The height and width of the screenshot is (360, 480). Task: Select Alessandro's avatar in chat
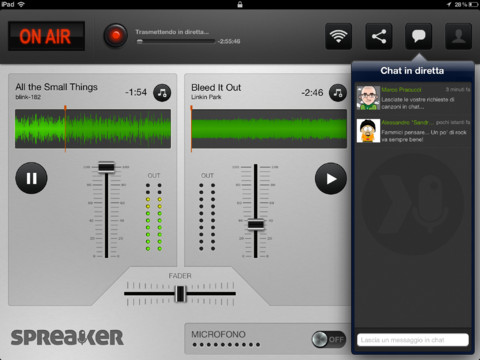(368, 131)
